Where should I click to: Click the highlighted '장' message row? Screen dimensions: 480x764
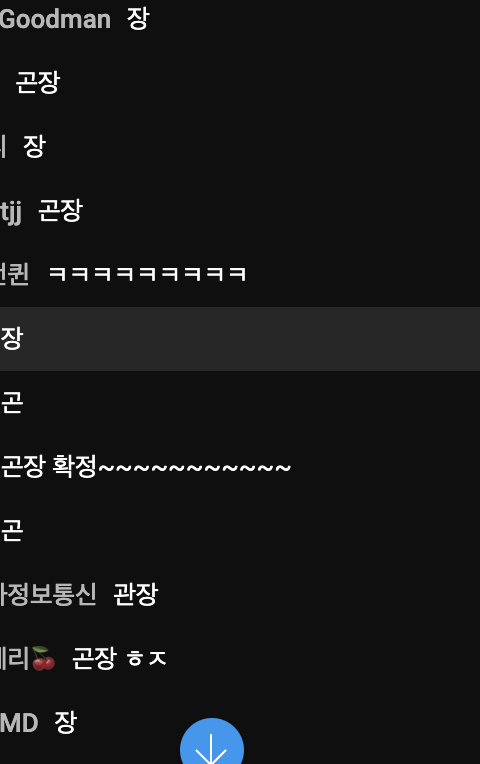click(240, 339)
